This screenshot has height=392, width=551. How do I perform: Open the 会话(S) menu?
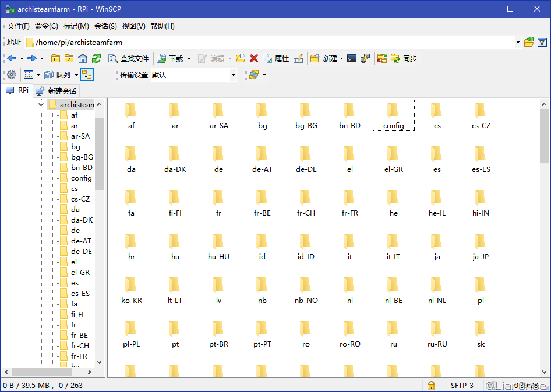tap(106, 26)
